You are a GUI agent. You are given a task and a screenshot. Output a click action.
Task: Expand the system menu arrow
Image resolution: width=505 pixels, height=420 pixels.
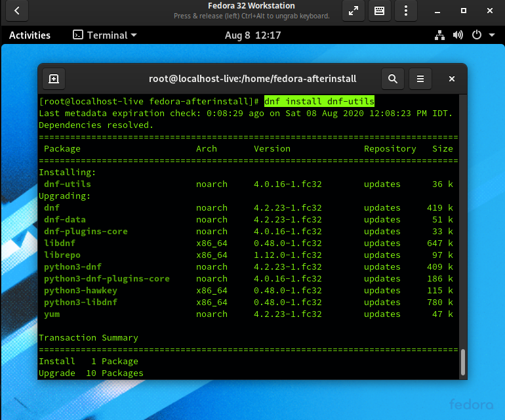click(x=492, y=35)
